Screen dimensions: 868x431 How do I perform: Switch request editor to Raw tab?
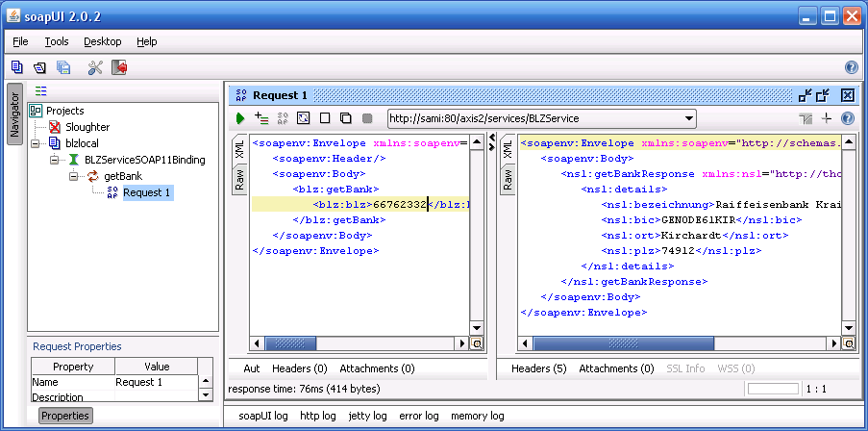click(239, 180)
